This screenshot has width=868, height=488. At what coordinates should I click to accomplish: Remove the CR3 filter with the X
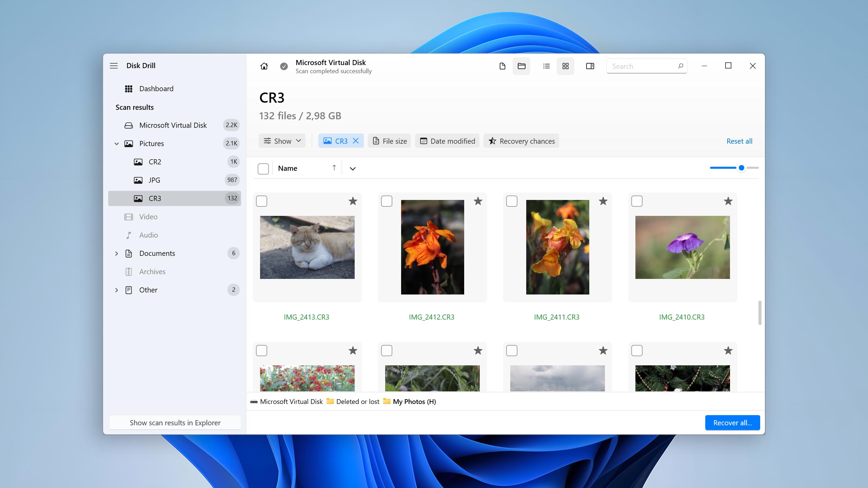click(356, 141)
